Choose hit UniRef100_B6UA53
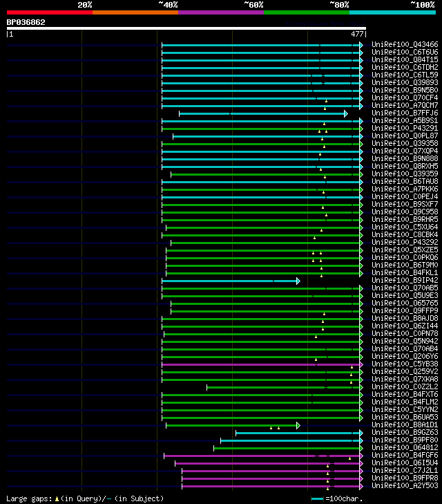 [x=405, y=418]
